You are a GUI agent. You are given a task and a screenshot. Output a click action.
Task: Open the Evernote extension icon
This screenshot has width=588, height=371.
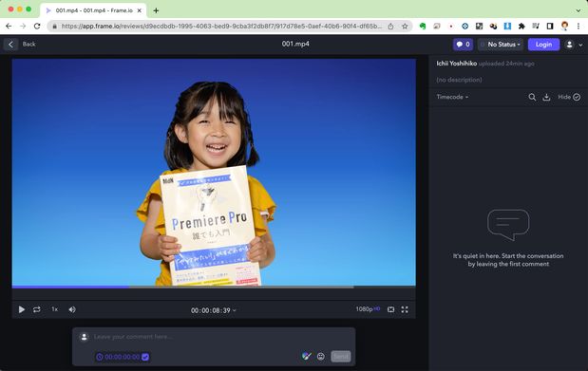423,26
